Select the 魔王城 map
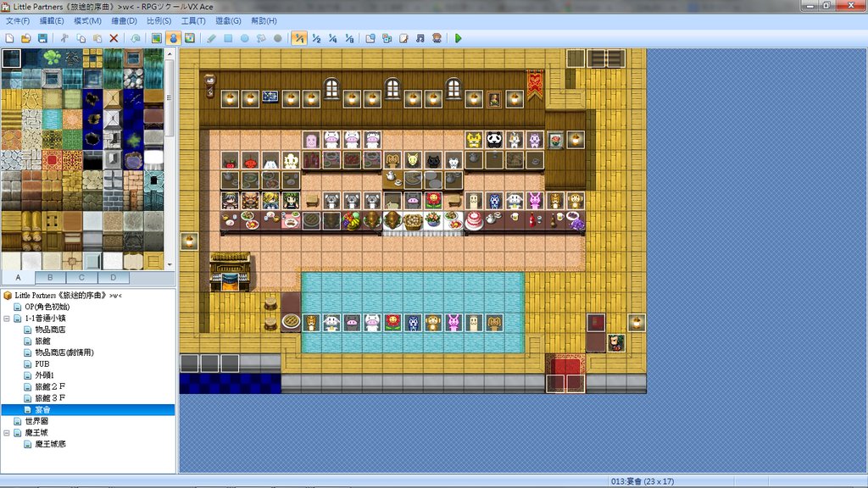Screen dimensions: 868x488 pyautogui.click(x=36, y=433)
